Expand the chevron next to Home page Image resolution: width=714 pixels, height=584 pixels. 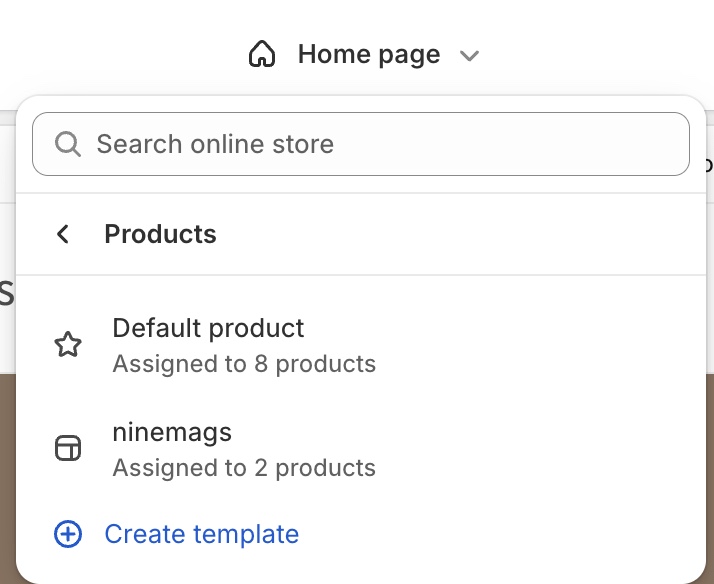click(x=469, y=56)
